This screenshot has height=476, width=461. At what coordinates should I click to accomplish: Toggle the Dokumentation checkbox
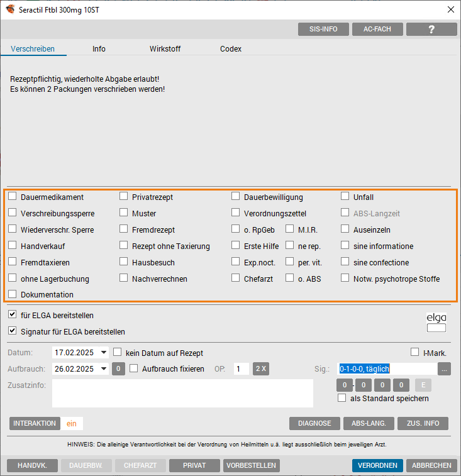click(12, 294)
